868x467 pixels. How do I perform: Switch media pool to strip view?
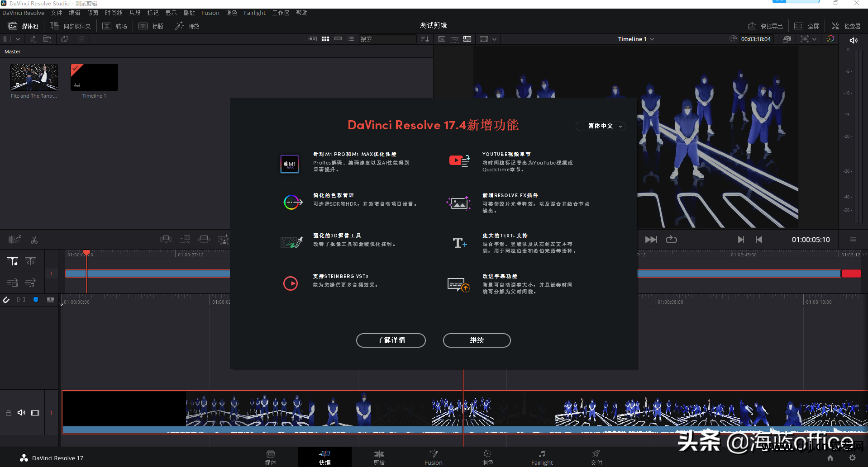click(x=338, y=39)
